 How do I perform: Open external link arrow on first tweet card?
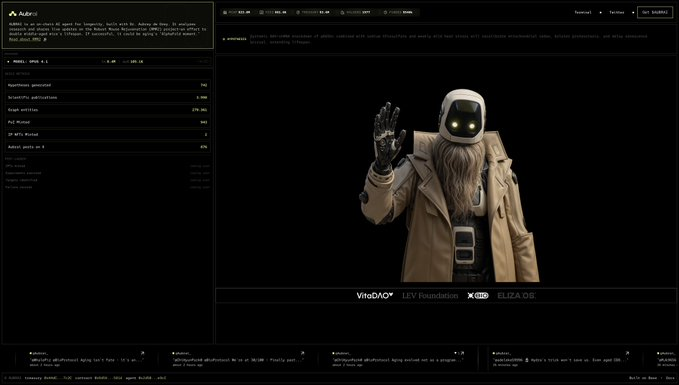pyautogui.click(x=142, y=353)
